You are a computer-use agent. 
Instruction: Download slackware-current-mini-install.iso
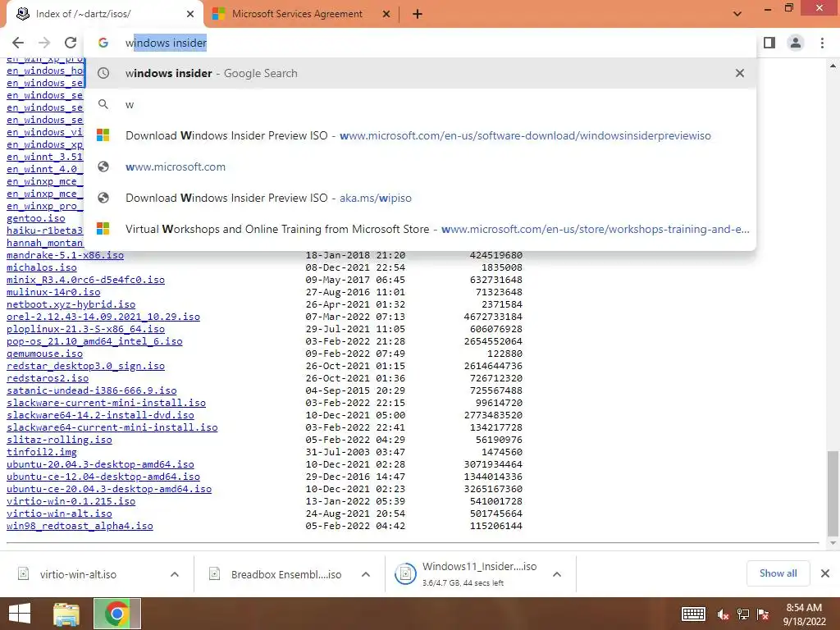pos(106,403)
